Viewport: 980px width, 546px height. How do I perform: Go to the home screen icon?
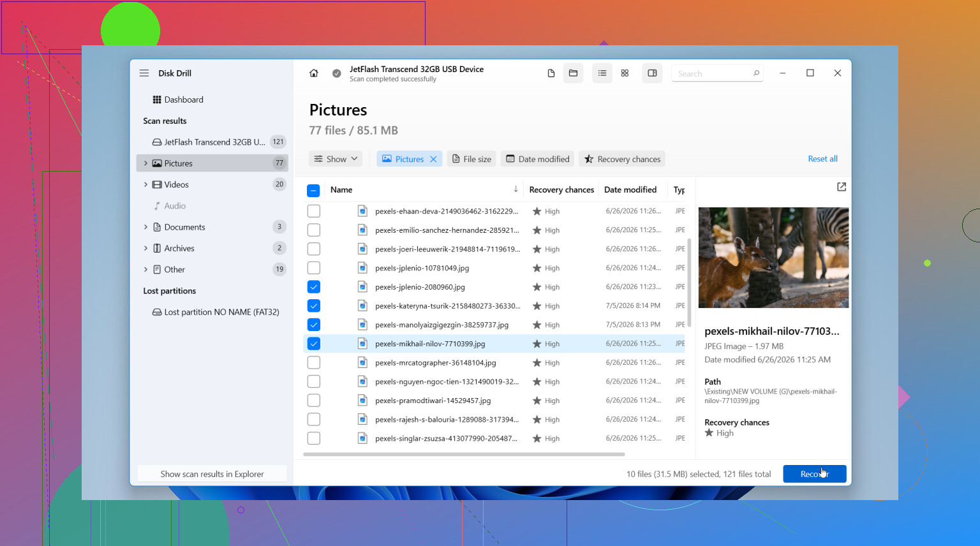coord(313,73)
